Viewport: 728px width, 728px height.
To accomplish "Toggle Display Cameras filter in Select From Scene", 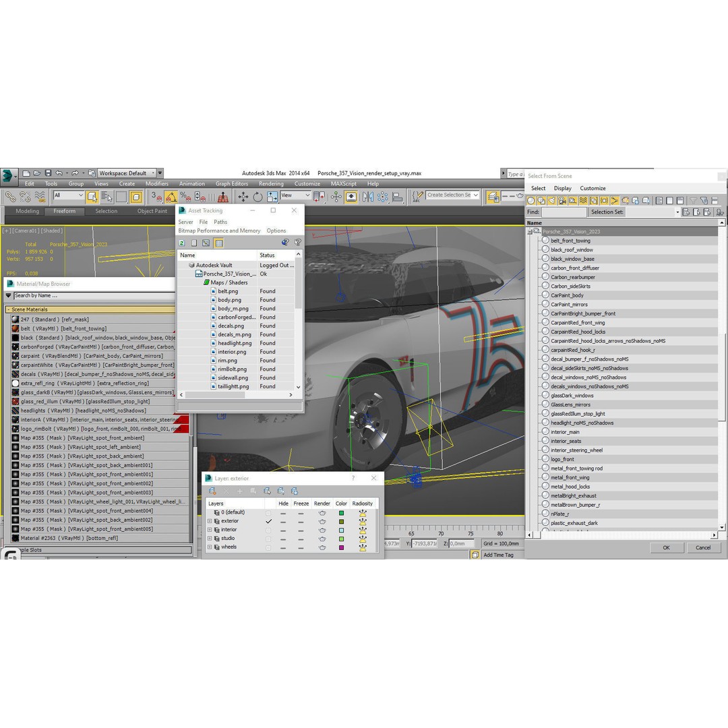I will [x=562, y=201].
